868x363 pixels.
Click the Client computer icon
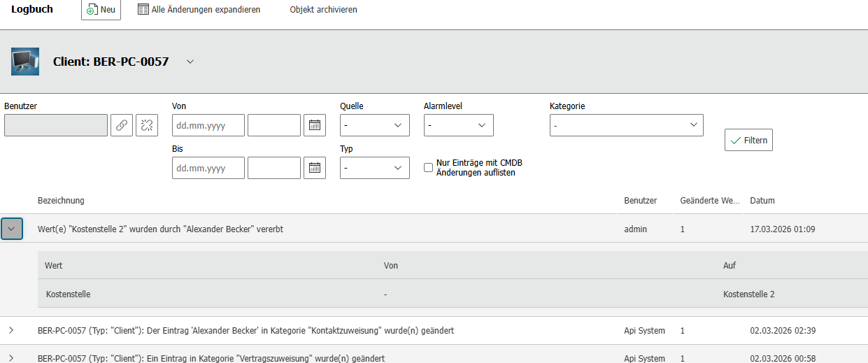click(x=25, y=62)
